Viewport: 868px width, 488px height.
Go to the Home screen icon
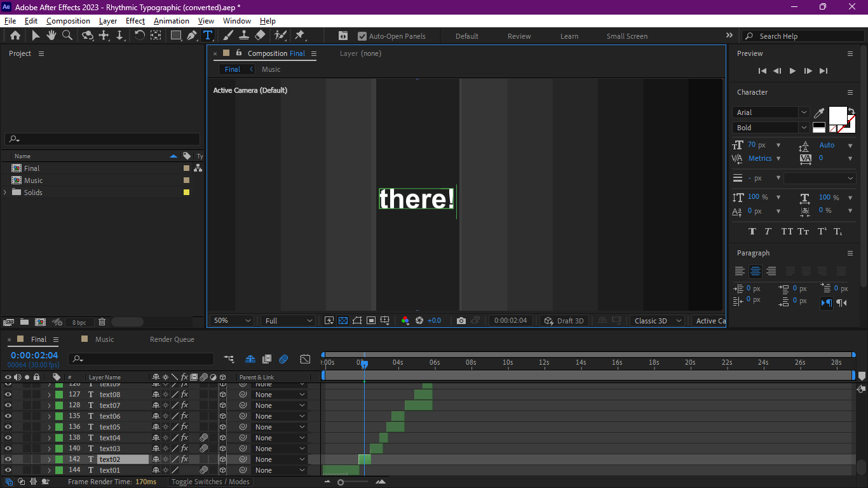[15, 36]
